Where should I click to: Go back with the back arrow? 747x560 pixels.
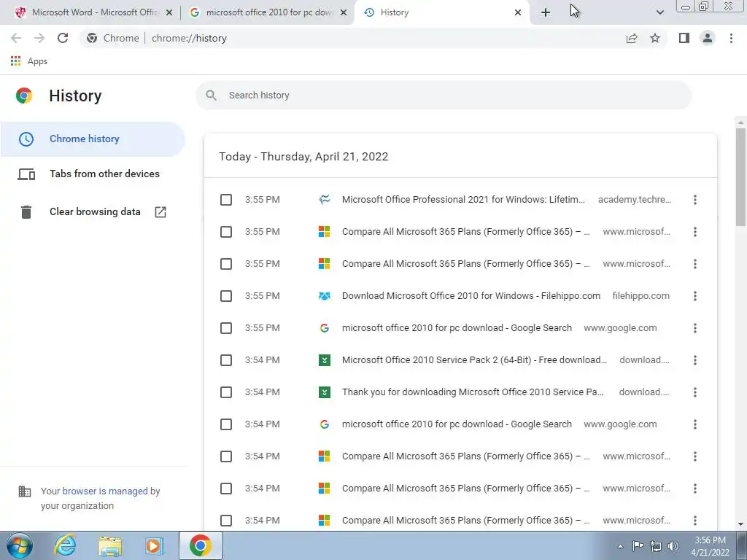click(x=16, y=38)
